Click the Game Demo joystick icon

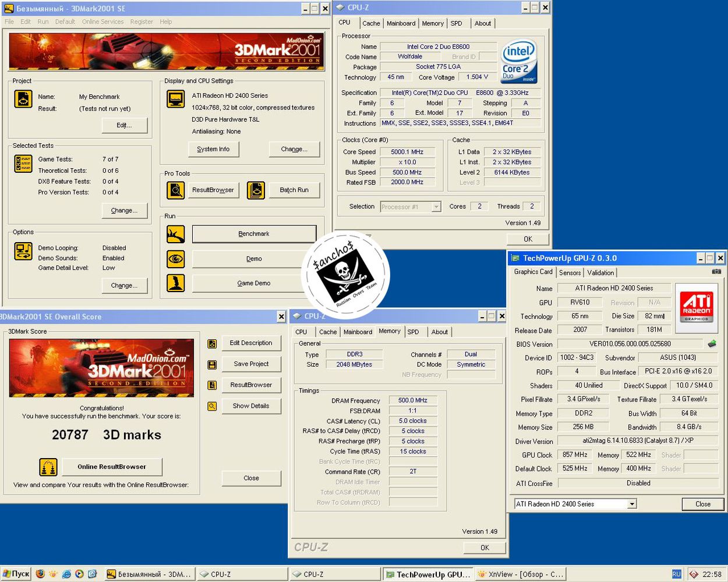click(175, 283)
